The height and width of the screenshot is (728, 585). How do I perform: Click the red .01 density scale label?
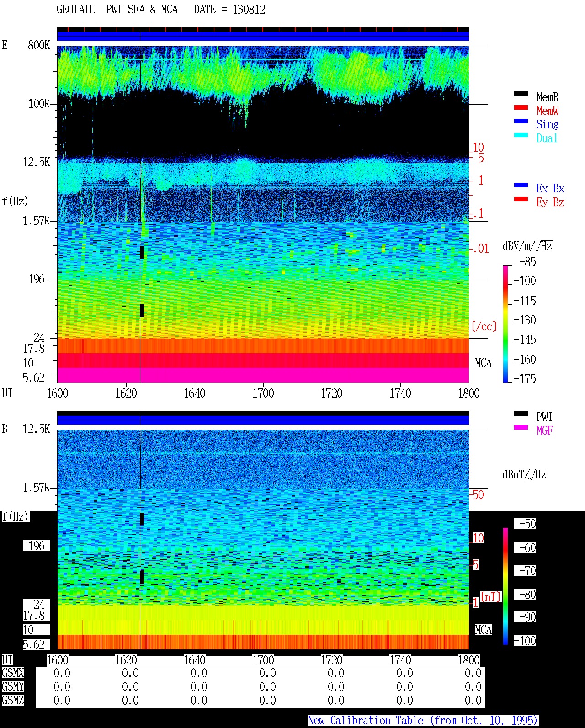pyautogui.click(x=480, y=249)
